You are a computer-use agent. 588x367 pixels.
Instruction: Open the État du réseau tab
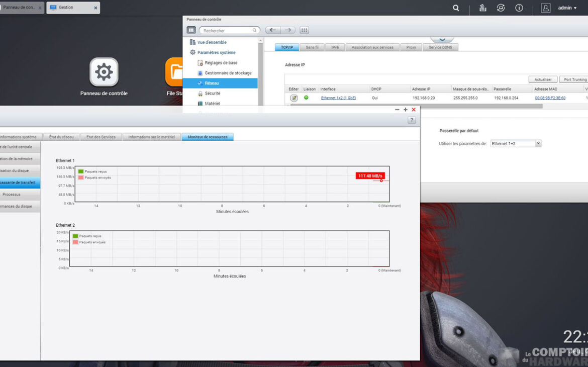[x=61, y=137]
